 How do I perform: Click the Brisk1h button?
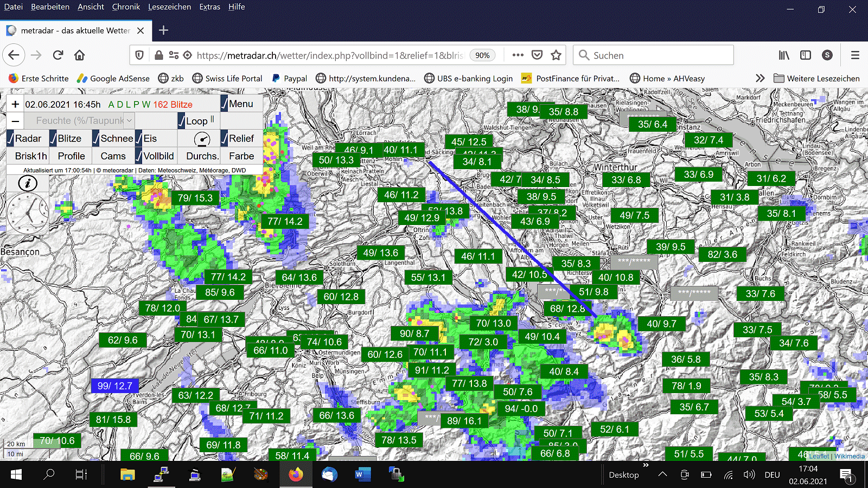coord(31,156)
